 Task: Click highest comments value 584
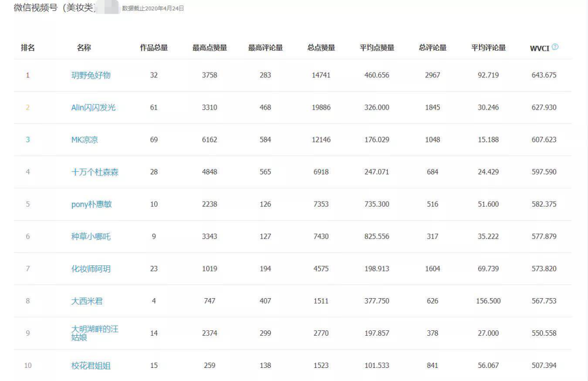[x=265, y=140]
